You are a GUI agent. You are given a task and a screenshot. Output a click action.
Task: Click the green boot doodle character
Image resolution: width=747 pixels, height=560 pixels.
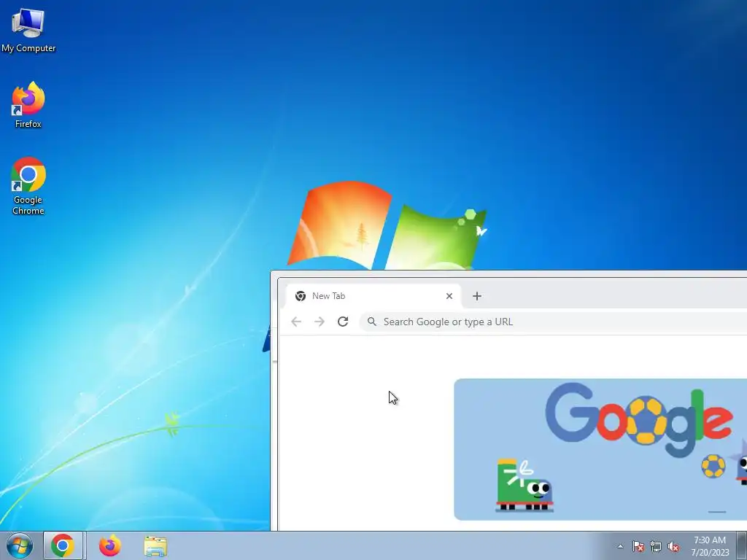tap(524, 485)
